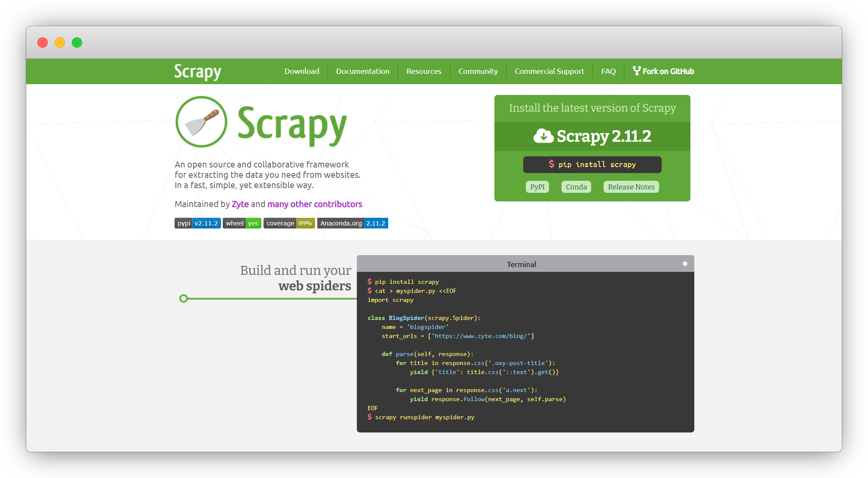This screenshot has width=868, height=478.
Task: Click the 'yield response.follow' code line
Action: [488, 399]
